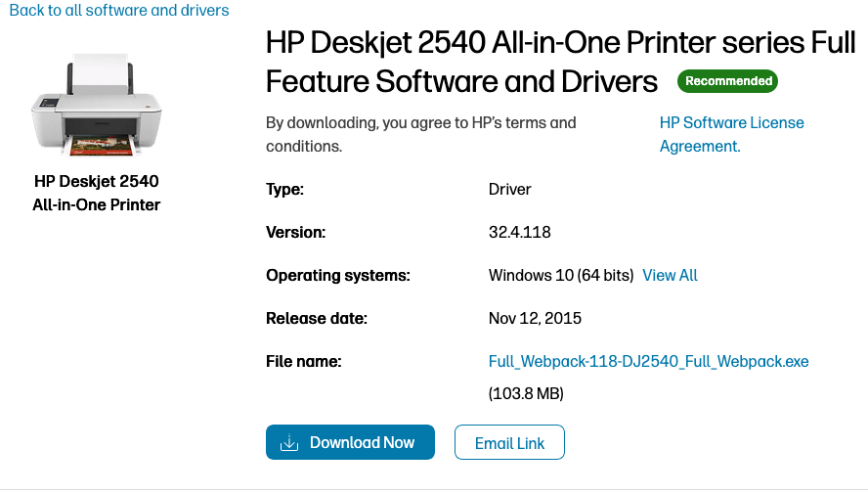The height and width of the screenshot is (494, 868).
Task: Click the printer name caption under the image
Action: pos(96,193)
